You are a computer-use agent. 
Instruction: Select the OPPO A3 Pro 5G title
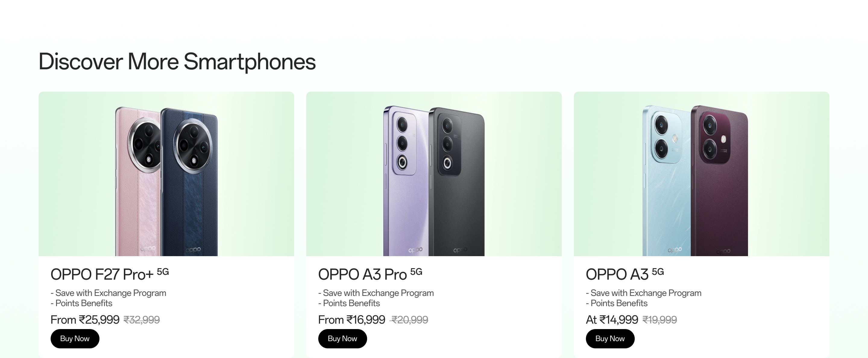[x=370, y=274]
